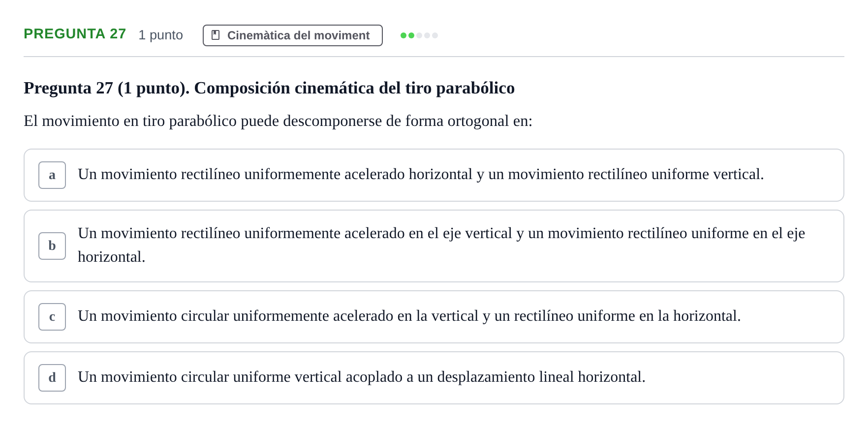Select answer letter box b
Viewport: 868px width, 429px height.
coord(52,246)
